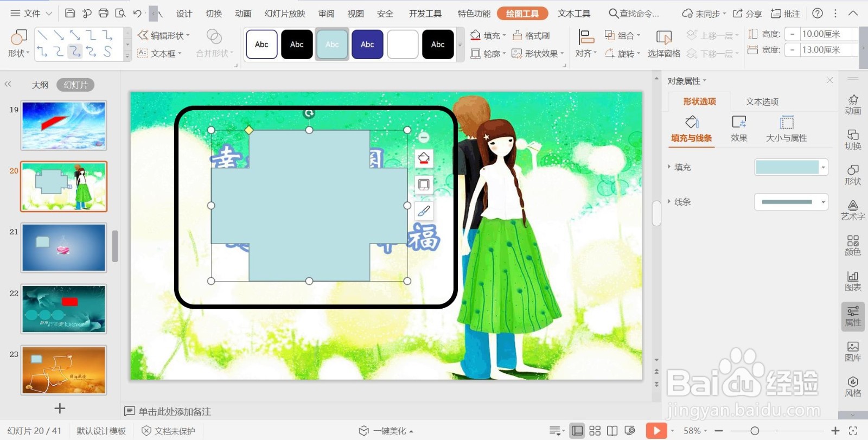Switch to the 文本选项 text options tab
868x440 pixels.
(762, 101)
